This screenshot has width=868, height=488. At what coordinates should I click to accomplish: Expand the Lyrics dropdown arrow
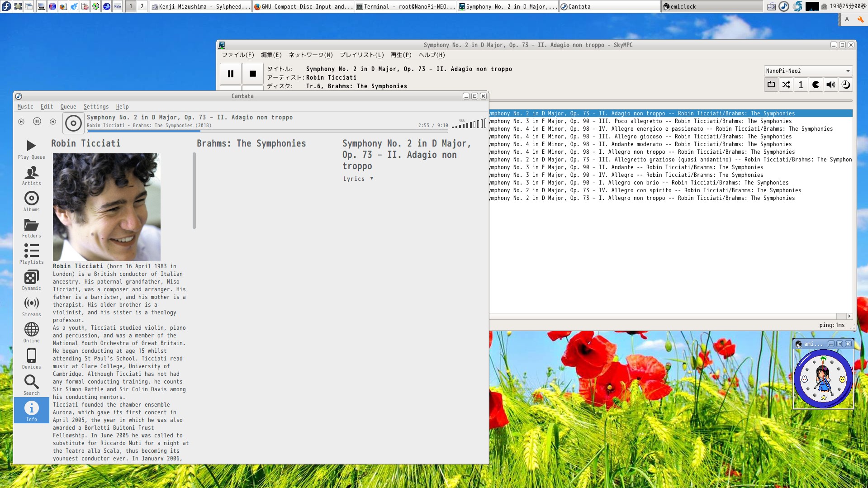pyautogui.click(x=371, y=179)
